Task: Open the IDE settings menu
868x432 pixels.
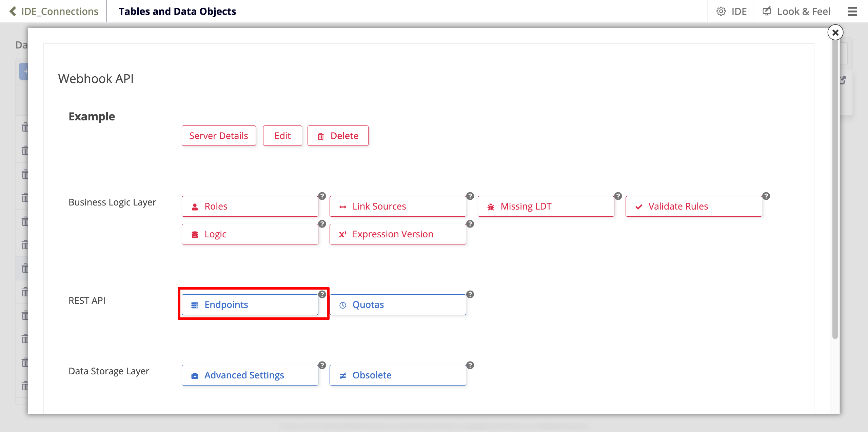Action: tap(731, 12)
